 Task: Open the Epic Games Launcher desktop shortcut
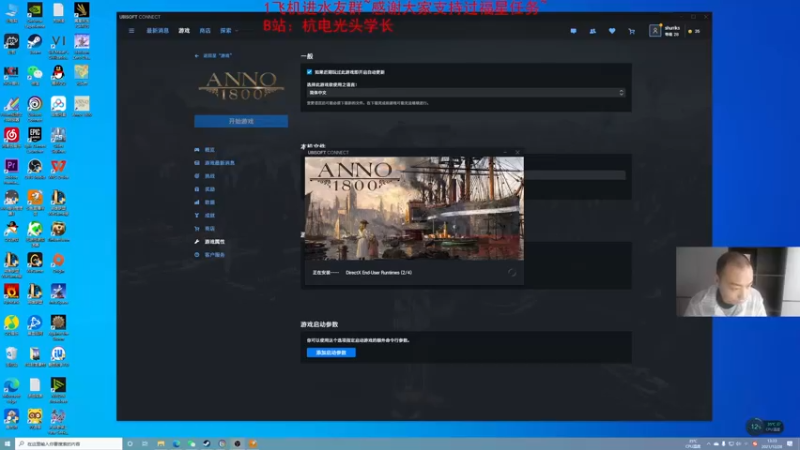click(x=35, y=139)
